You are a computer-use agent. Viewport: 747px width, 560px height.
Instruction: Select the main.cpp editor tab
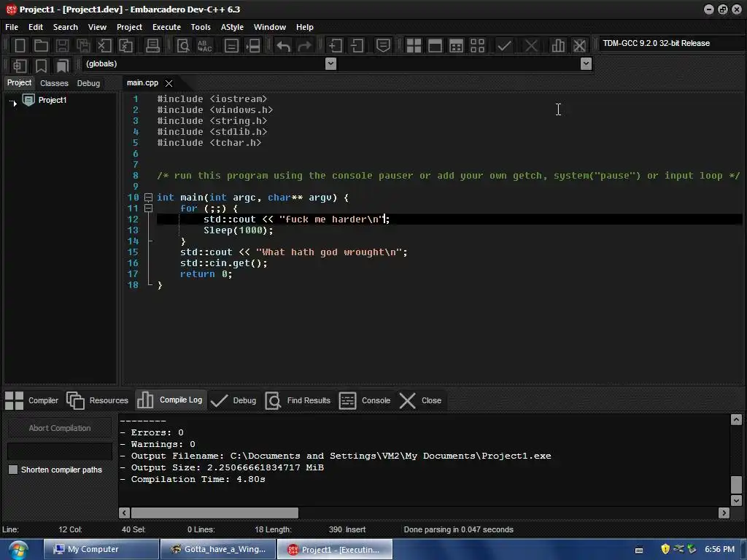[142, 83]
